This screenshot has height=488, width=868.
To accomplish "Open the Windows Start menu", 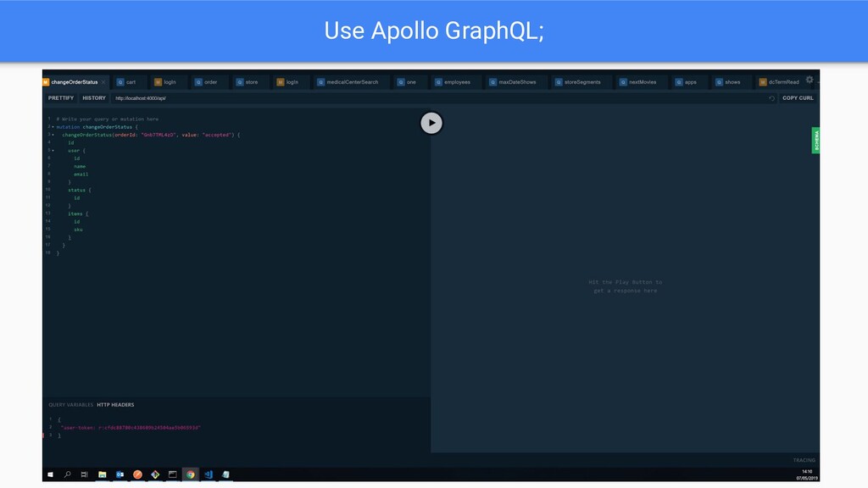I will point(50,474).
